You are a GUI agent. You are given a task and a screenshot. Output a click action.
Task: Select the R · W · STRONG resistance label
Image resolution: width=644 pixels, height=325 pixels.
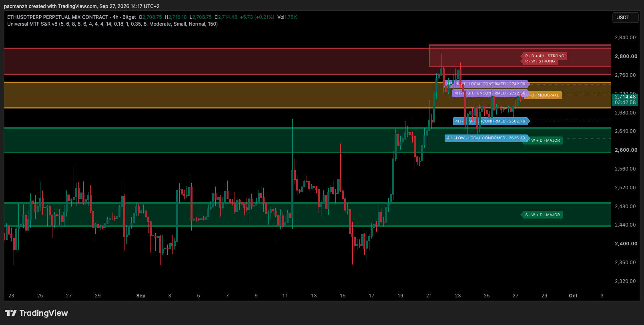[540, 62]
